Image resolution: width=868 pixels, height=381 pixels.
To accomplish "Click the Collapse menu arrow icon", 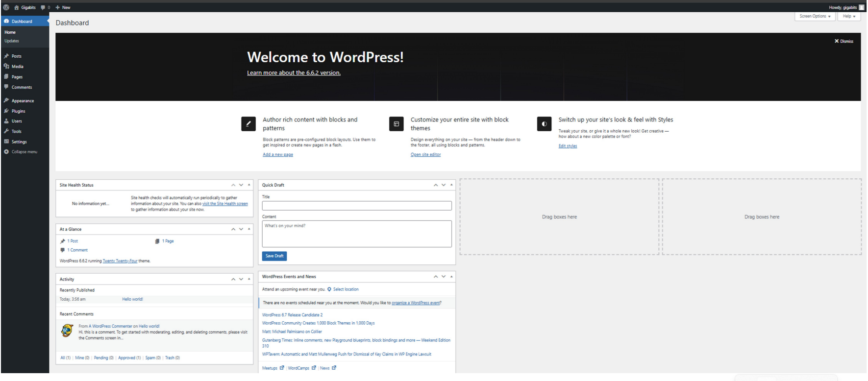I will (6, 152).
